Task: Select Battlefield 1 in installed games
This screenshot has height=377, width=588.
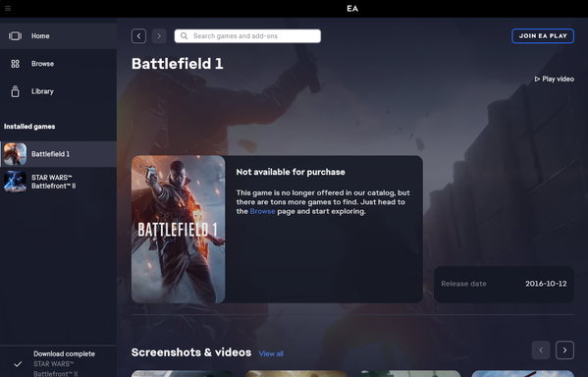Action: click(x=58, y=154)
